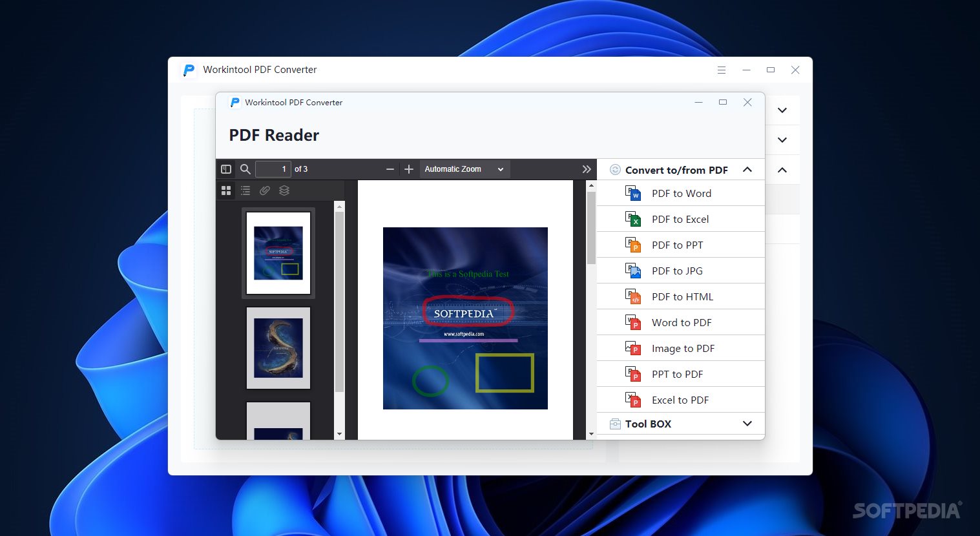Select Image to PDF option
Image resolution: width=980 pixels, height=536 pixels.
point(681,348)
